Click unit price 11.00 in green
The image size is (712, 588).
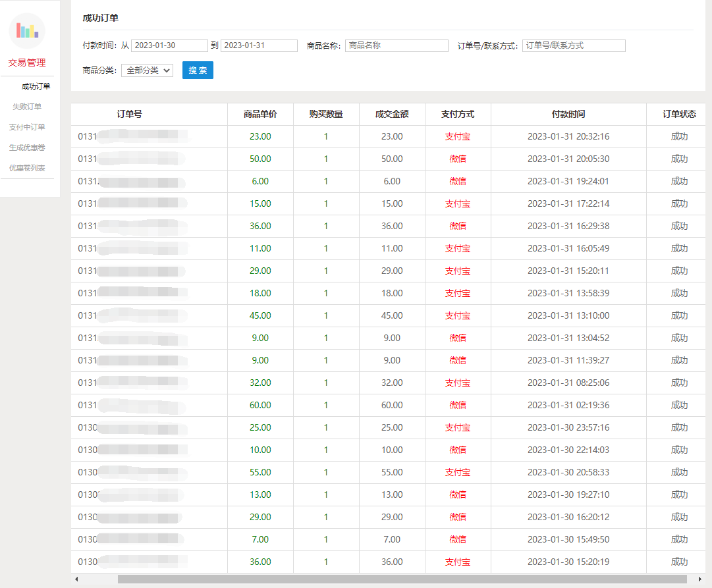(x=260, y=248)
